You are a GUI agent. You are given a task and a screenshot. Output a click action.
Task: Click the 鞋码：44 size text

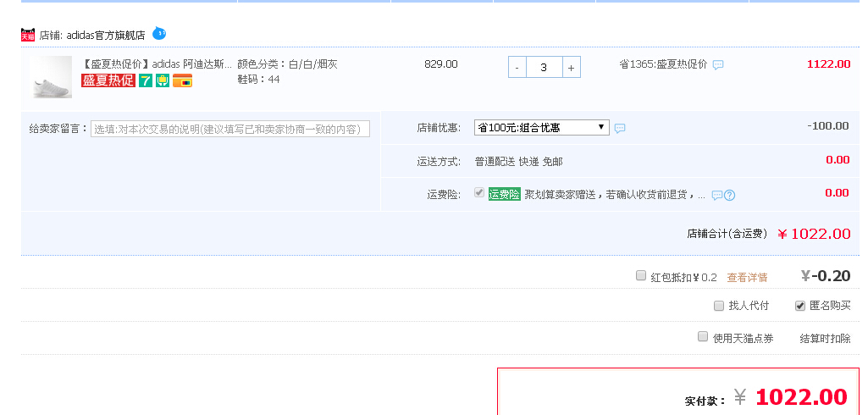click(x=258, y=80)
